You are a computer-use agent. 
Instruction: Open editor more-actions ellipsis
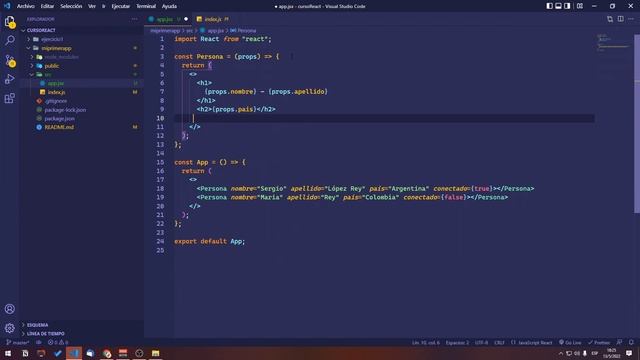tap(631, 19)
